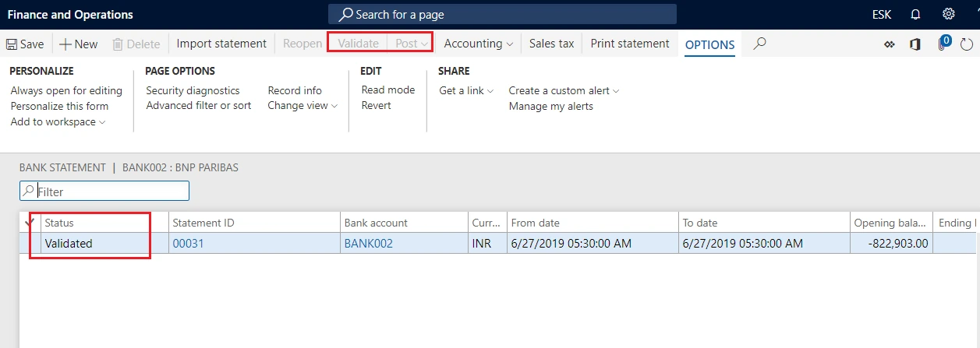Click the refresh page icon
The height and width of the screenshot is (348, 980).
967,44
